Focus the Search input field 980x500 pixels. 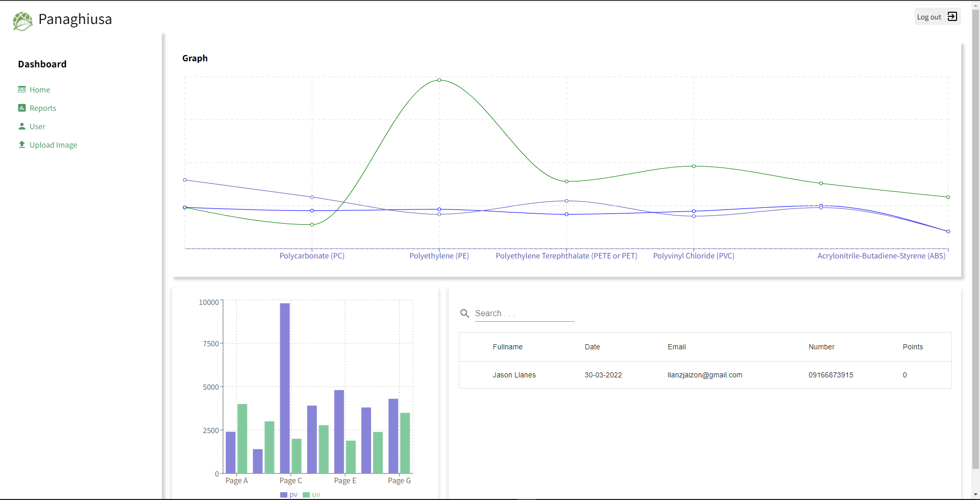click(x=524, y=314)
